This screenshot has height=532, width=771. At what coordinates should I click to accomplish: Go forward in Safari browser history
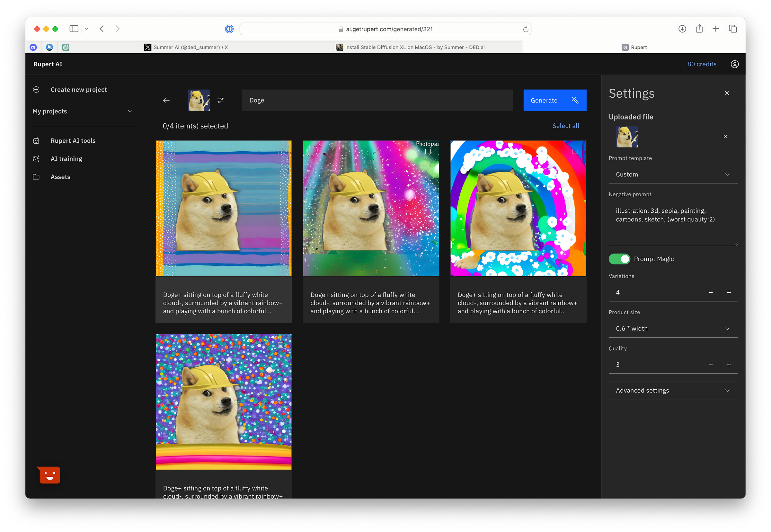(x=117, y=29)
